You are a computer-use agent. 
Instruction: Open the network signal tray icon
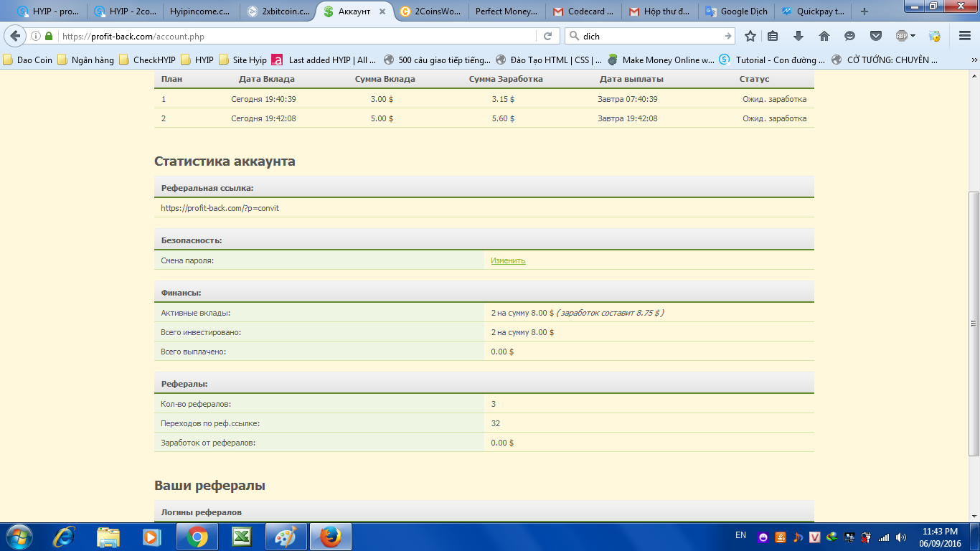[884, 537]
